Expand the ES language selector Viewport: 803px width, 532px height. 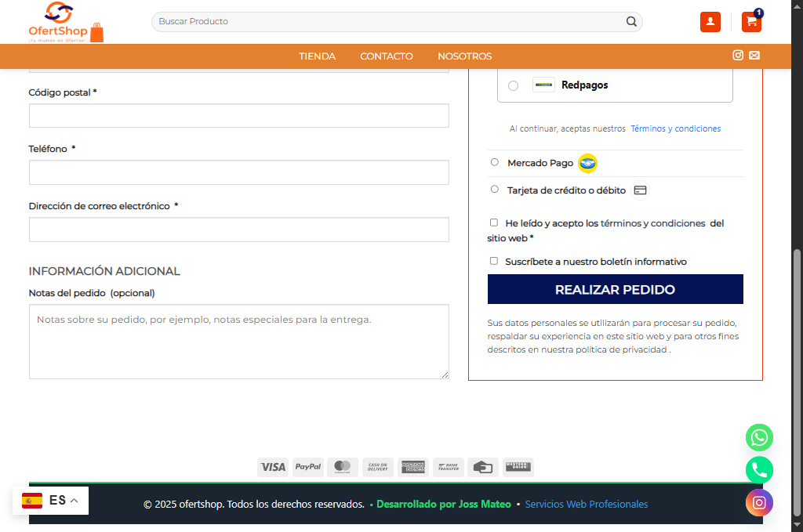point(51,501)
